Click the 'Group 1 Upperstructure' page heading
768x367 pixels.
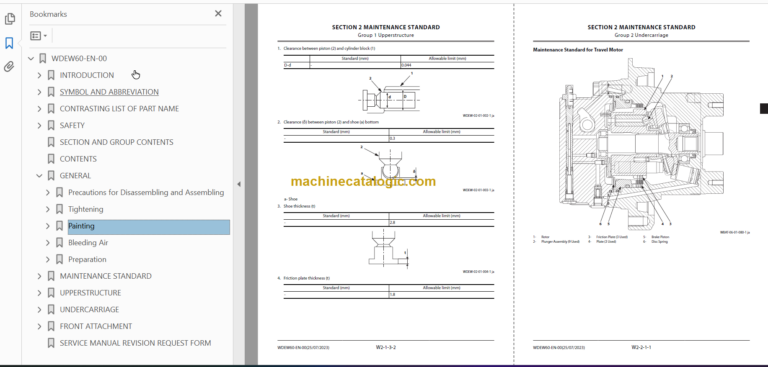click(385, 35)
